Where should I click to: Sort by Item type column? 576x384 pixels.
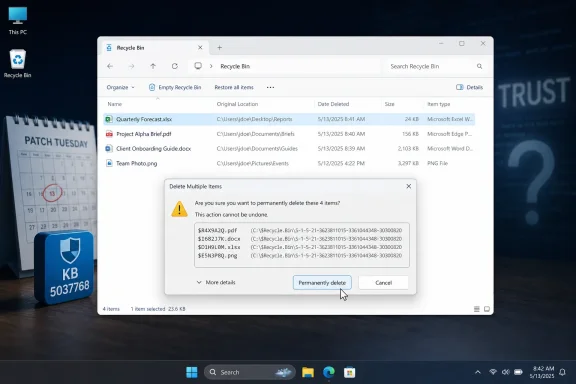click(x=439, y=104)
